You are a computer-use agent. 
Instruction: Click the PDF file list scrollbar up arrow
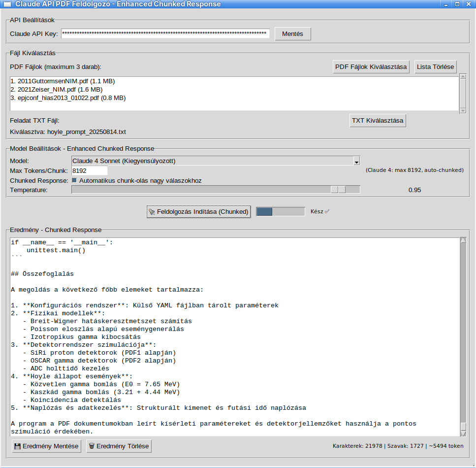(463, 76)
